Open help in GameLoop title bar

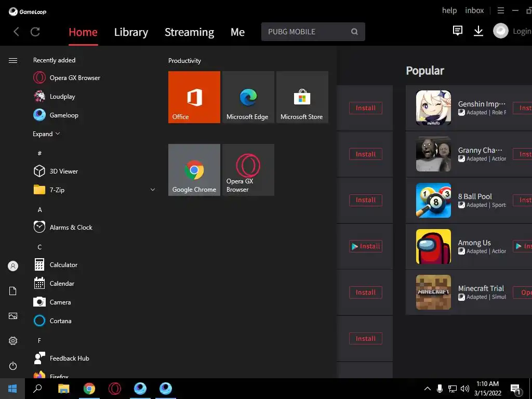tap(449, 10)
